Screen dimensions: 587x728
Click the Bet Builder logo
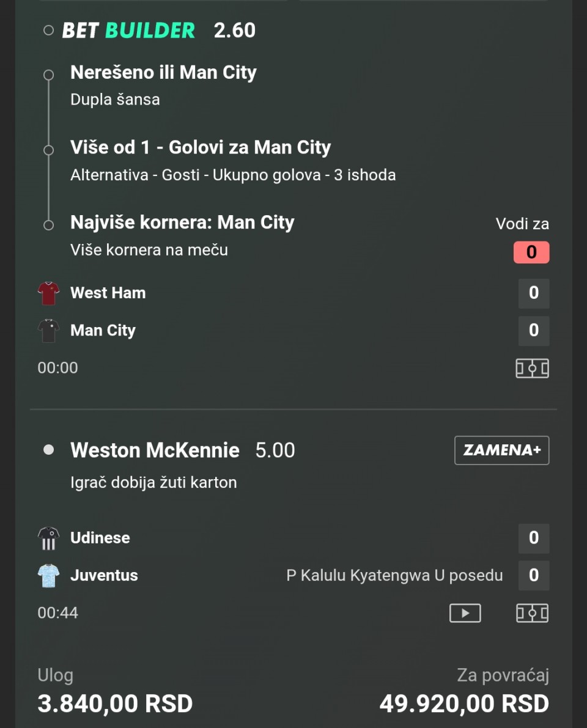[x=128, y=31]
